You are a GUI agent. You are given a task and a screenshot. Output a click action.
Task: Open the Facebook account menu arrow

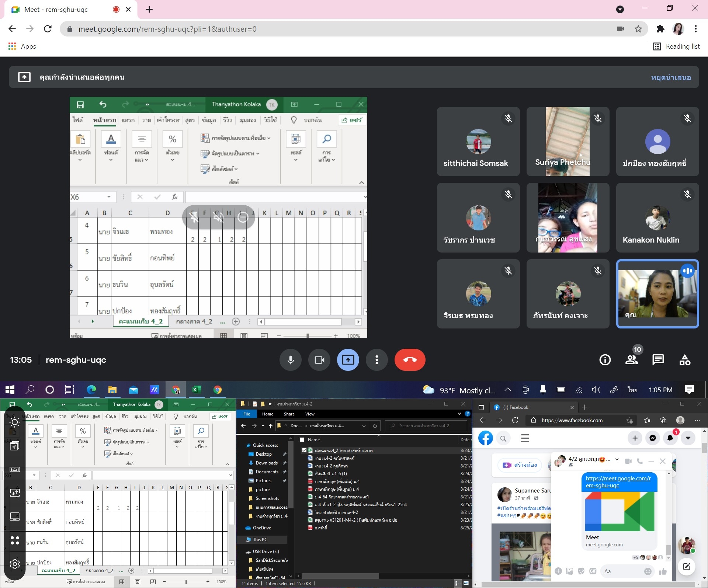click(x=688, y=438)
